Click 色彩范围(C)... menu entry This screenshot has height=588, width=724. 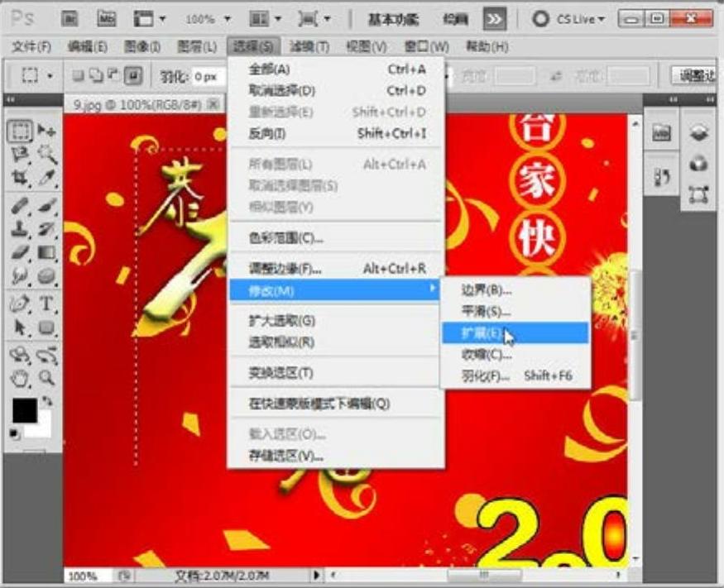(285, 238)
